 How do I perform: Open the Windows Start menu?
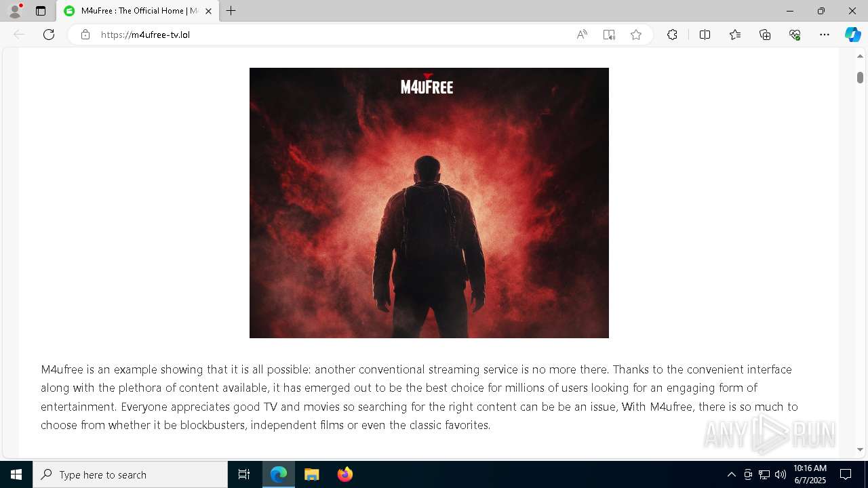coord(16,474)
